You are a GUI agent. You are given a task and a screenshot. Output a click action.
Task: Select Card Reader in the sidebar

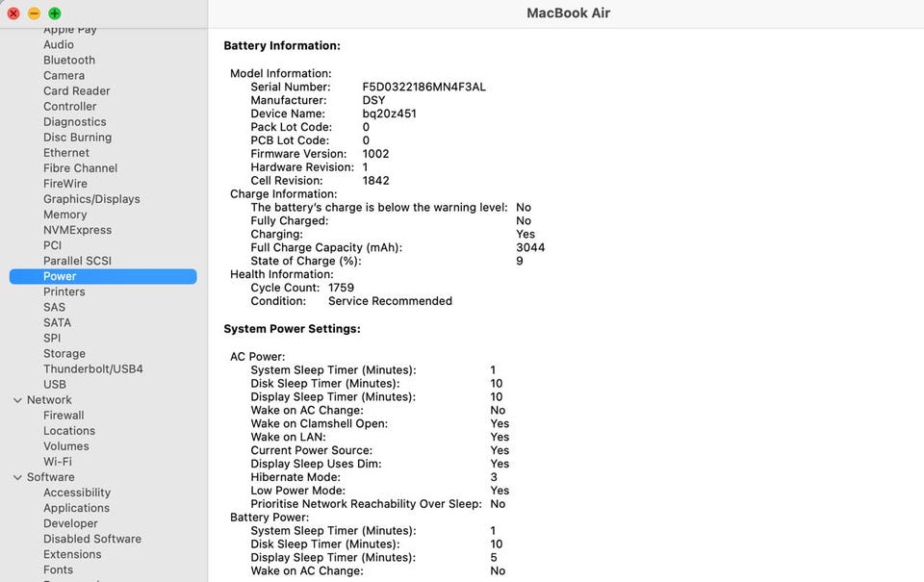coord(77,90)
